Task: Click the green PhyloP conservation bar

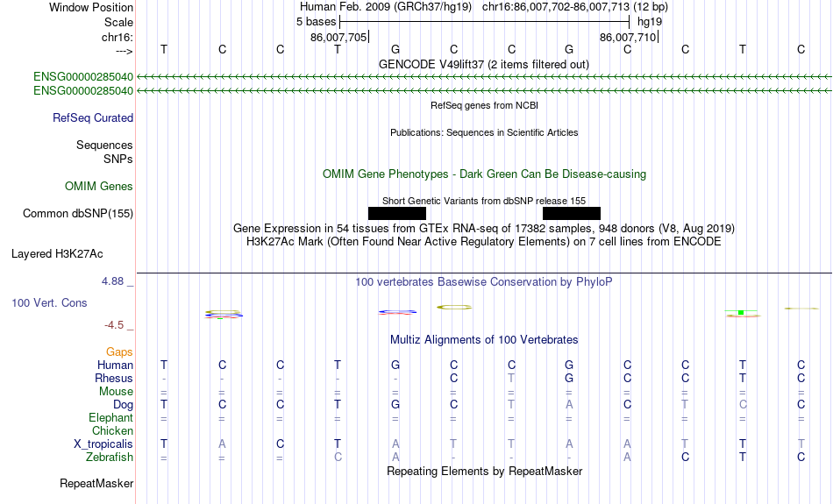Action: point(741,312)
